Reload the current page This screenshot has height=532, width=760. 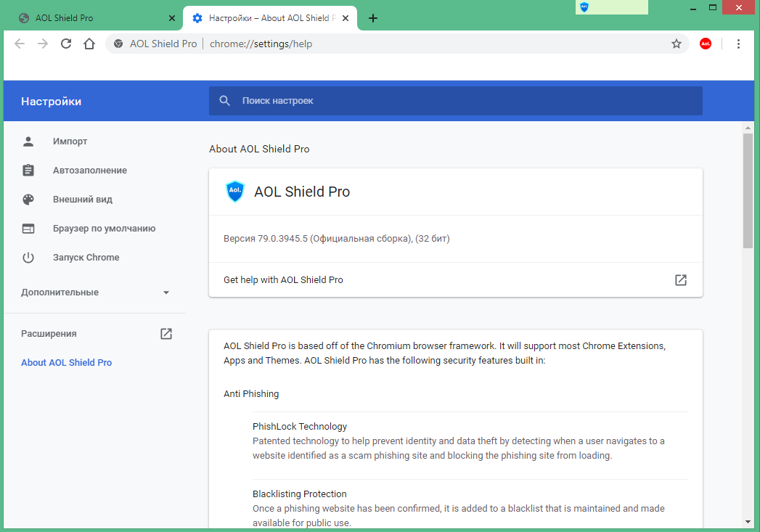tap(66, 44)
